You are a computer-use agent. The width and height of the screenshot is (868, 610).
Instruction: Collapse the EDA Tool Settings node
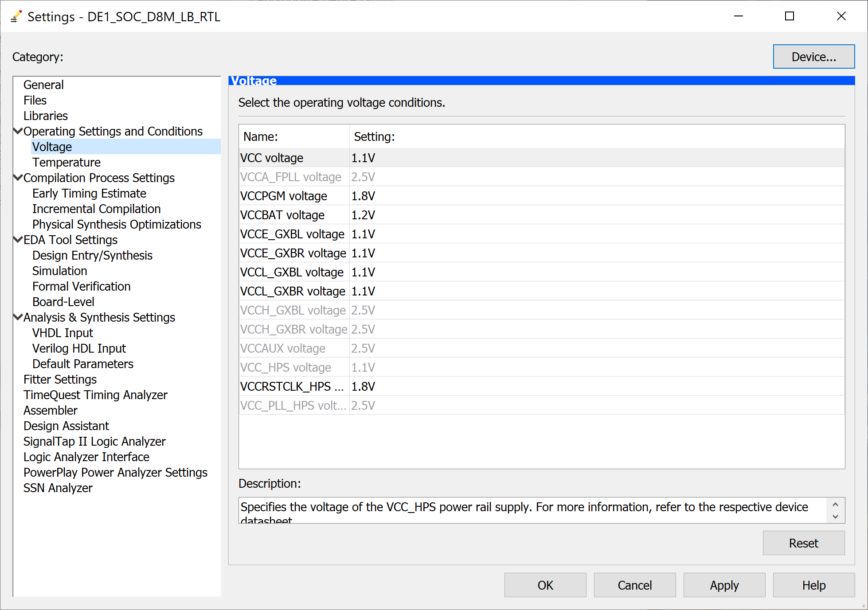pos(18,240)
